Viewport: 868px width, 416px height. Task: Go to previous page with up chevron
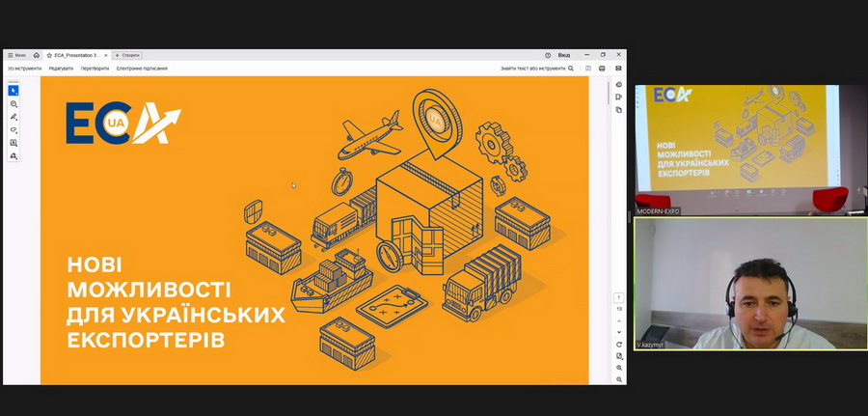click(619, 320)
